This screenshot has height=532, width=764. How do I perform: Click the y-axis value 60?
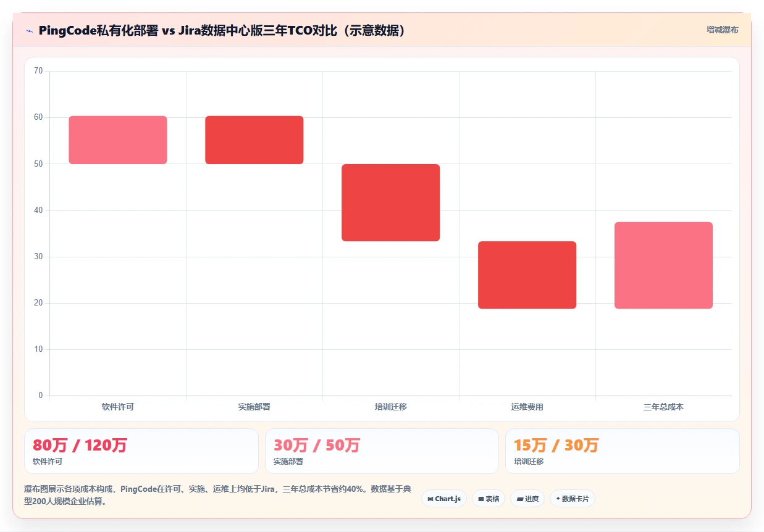click(x=38, y=117)
